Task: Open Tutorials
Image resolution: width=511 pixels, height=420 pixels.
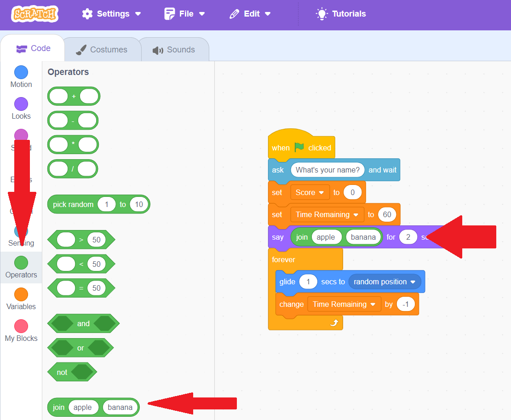Action: [x=341, y=14]
